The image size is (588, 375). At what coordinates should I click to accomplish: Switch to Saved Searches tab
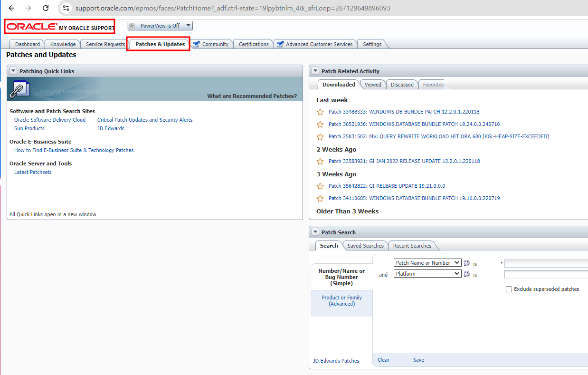[x=365, y=246]
